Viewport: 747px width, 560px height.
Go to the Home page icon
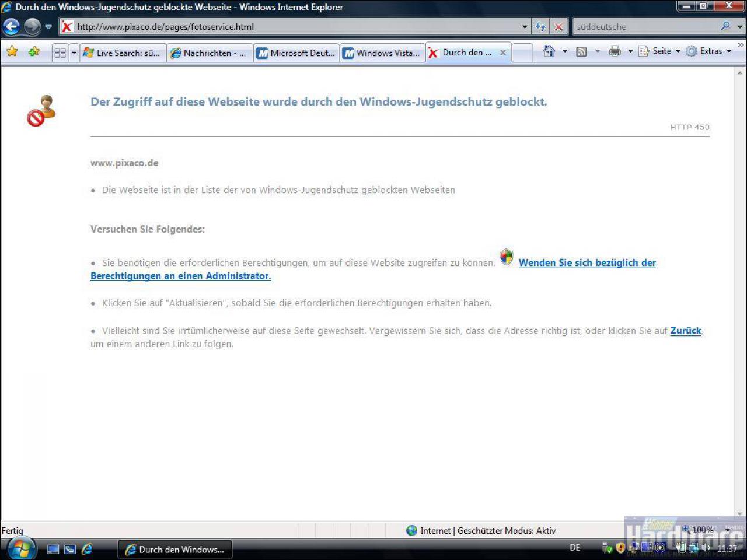pyautogui.click(x=549, y=51)
